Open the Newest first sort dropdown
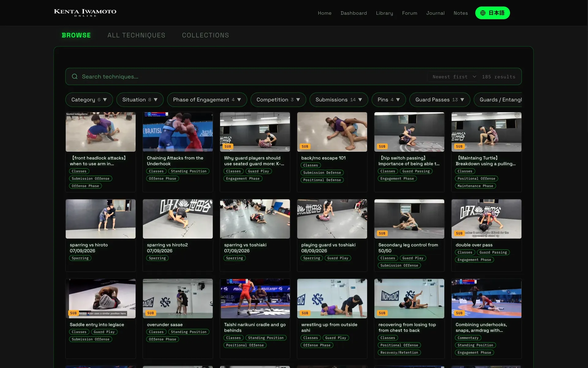The width and height of the screenshot is (588, 368). (454, 77)
